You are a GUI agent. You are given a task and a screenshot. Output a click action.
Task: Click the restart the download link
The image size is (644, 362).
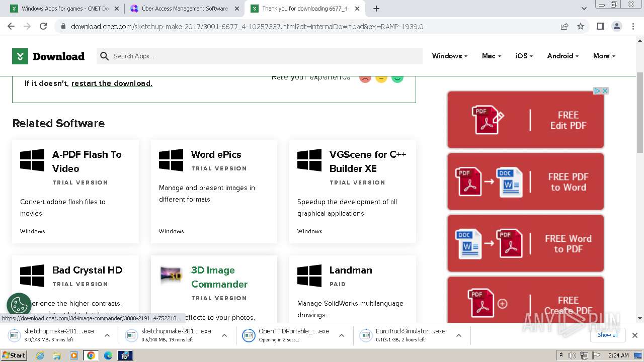112,83
